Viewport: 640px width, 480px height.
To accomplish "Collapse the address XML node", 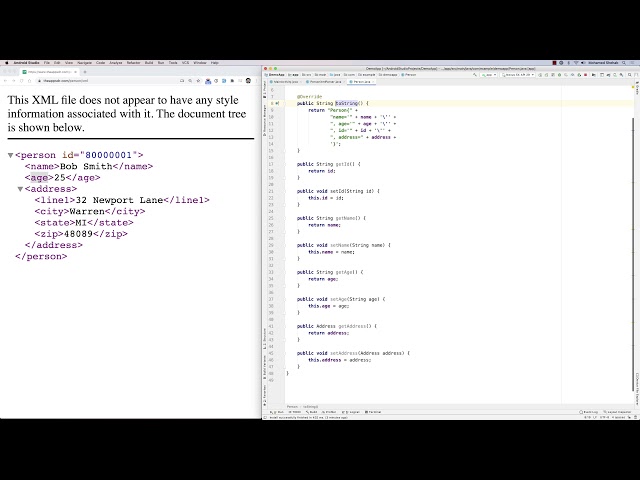I will click(x=20, y=189).
